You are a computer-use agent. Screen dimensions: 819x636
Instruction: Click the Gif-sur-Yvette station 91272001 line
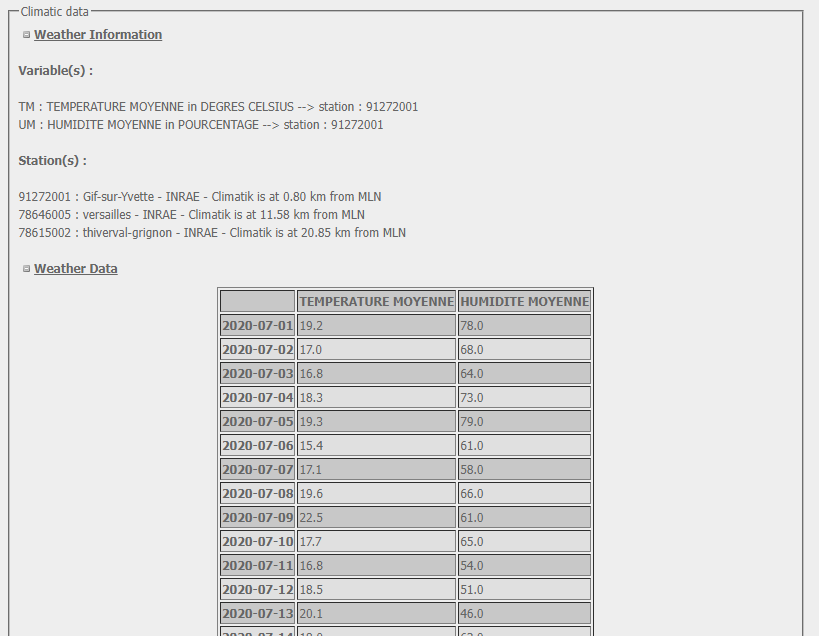pyautogui.click(x=200, y=197)
